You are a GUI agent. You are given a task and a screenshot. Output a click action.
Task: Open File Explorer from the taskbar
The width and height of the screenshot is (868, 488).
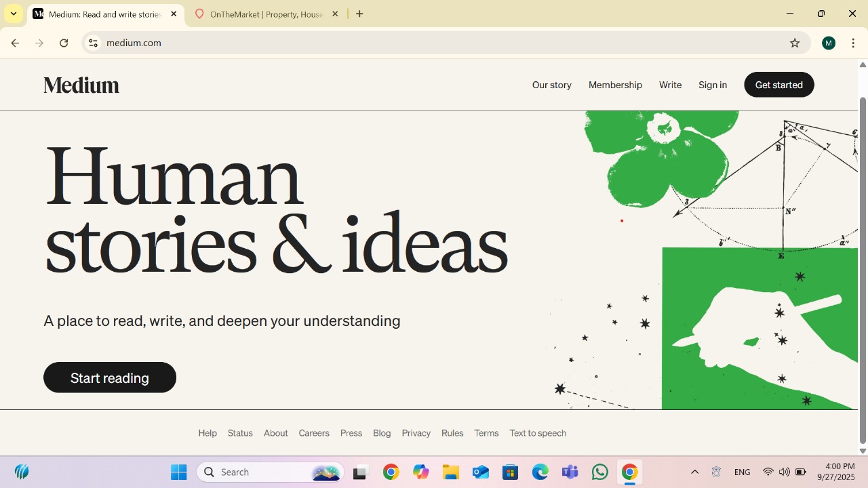pyautogui.click(x=451, y=472)
